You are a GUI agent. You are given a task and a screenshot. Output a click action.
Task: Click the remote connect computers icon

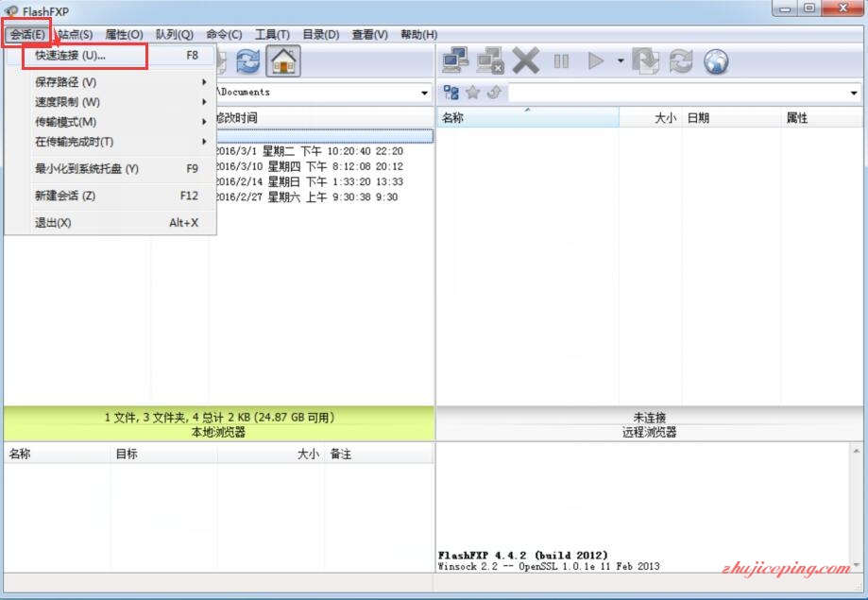click(455, 60)
